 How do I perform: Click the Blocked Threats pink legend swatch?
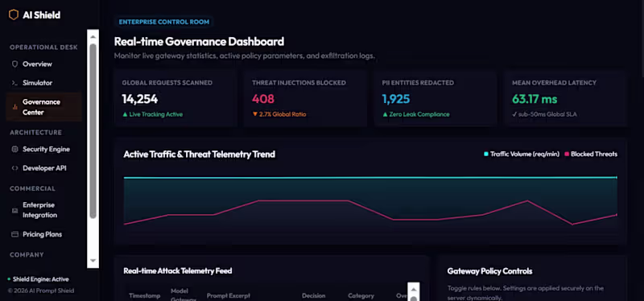[x=567, y=155]
